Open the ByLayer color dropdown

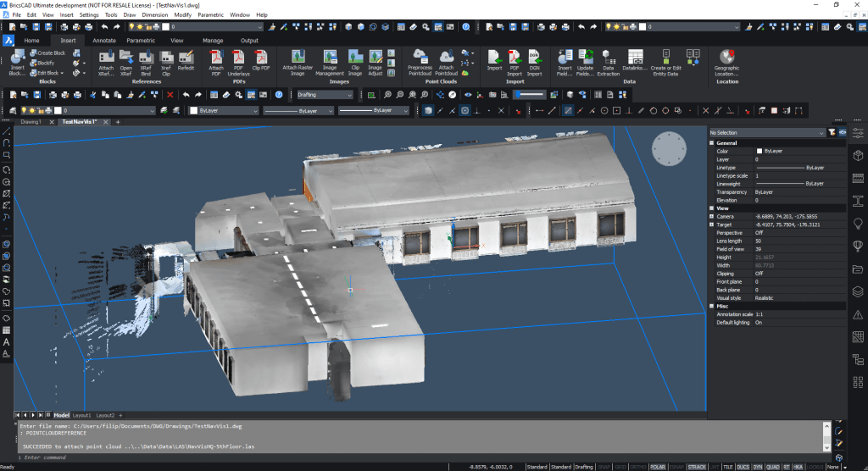(224, 111)
